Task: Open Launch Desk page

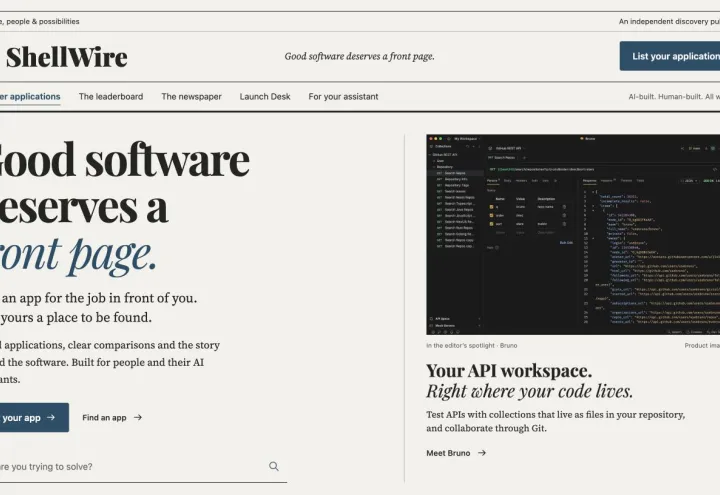Action: pos(265,96)
